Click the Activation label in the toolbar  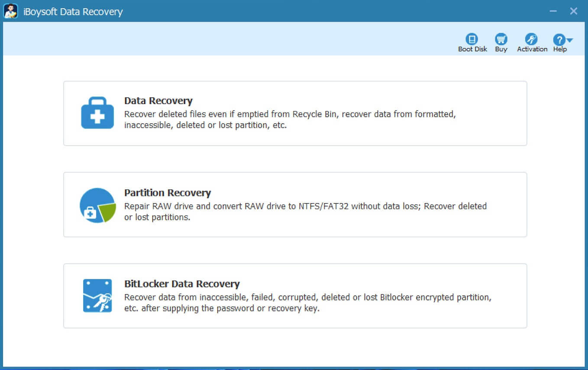pyautogui.click(x=532, y=49)
